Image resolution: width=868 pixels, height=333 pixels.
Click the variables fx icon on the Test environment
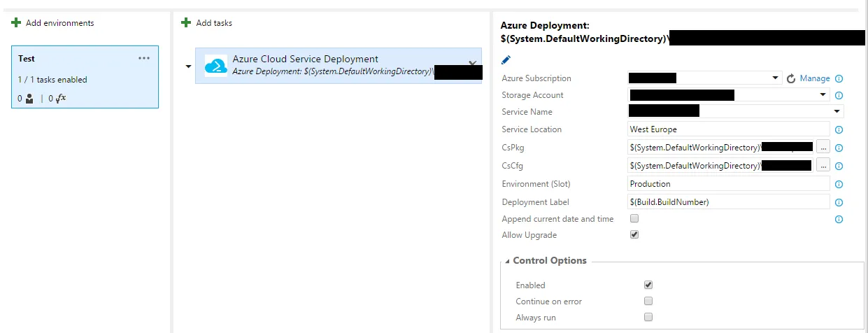pos(62,99)
